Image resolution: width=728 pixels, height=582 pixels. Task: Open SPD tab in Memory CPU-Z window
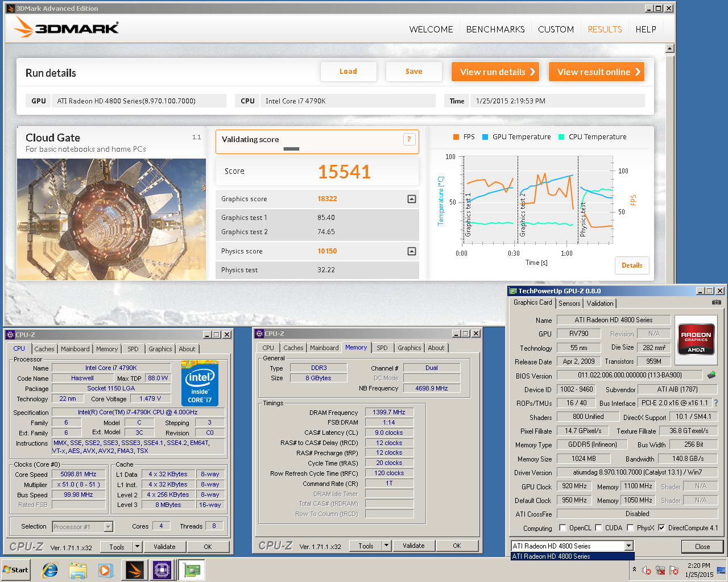click(x=382, y=348)
